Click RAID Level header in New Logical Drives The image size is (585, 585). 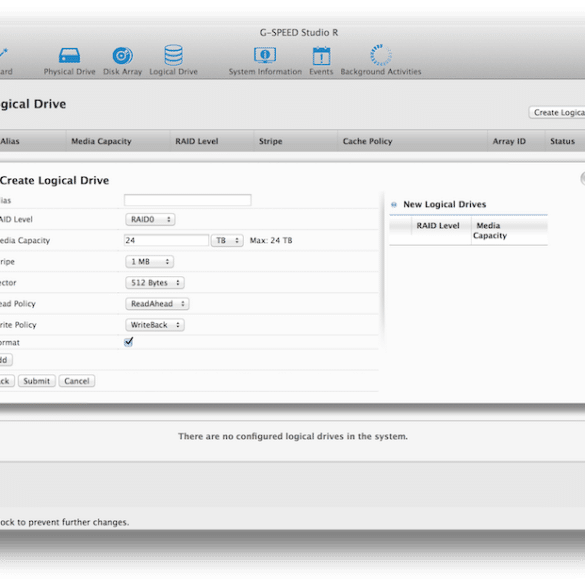pyautogui.click(x=438, y=226)
